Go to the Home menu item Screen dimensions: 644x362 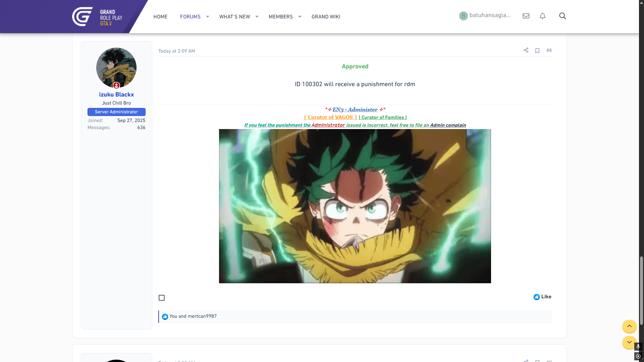pyautogui.click(x=160, y=16)
